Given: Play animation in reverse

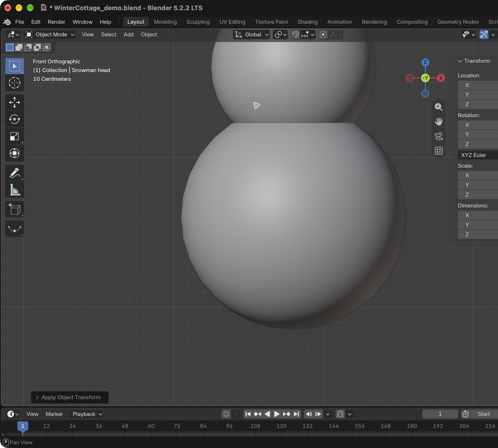Looking at the screenshot, I should [x=267, y=414].
